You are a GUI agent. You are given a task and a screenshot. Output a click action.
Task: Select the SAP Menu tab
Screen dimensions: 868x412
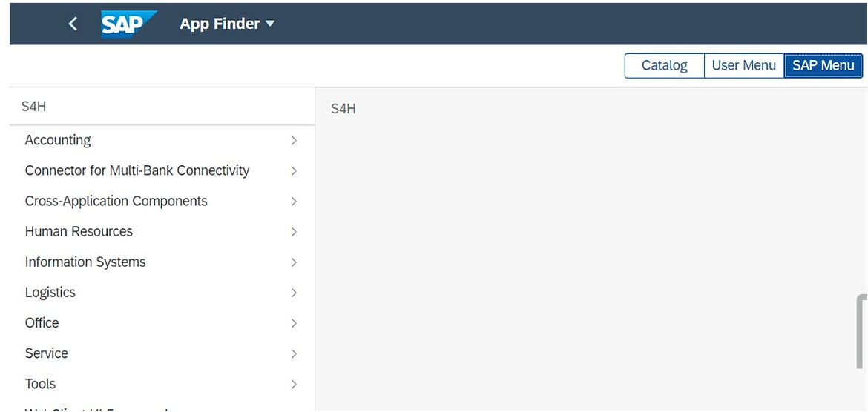coord(823,65)
